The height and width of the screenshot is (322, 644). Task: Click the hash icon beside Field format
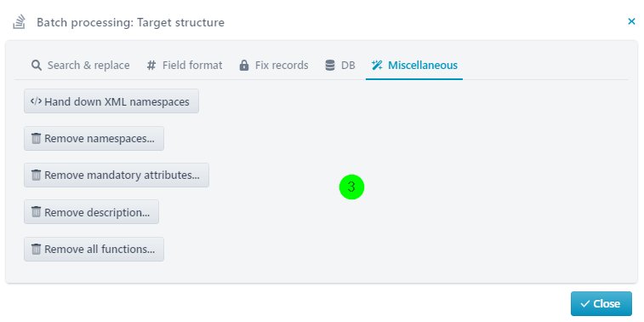point(151,66)
